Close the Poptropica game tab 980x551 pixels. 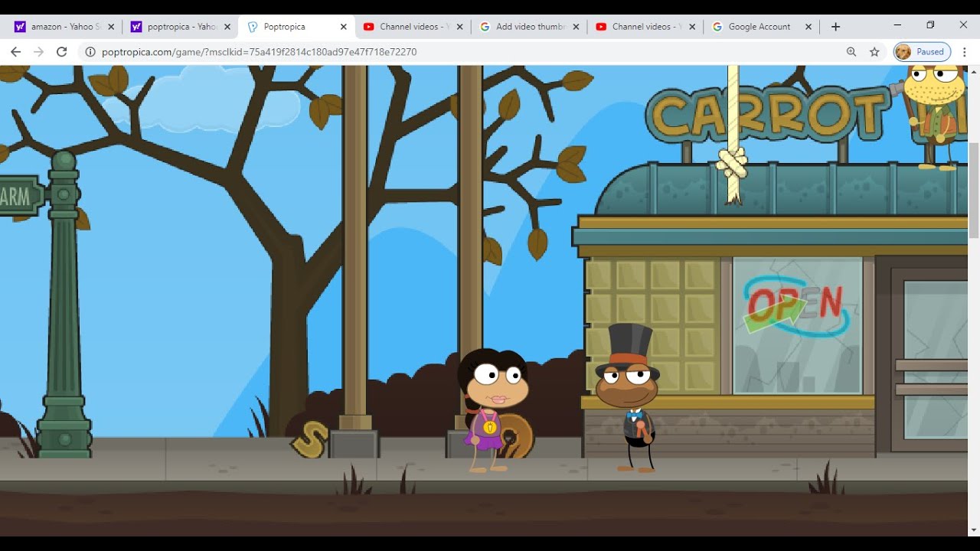(x=343, y=26)
